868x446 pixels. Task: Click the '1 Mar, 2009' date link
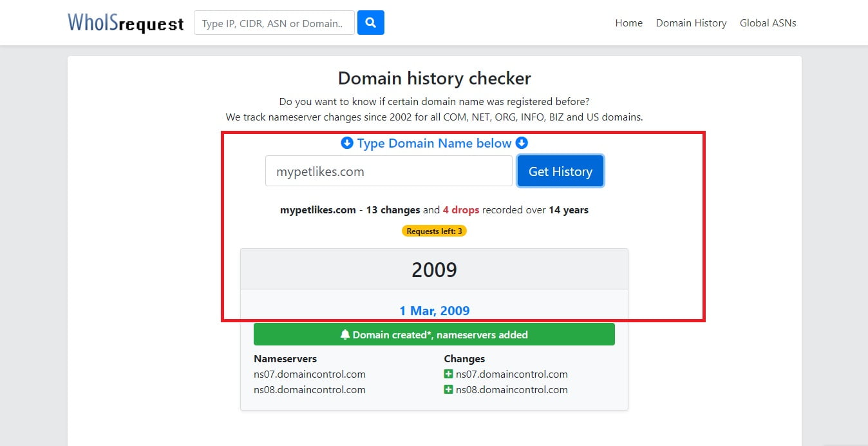point(434,311)
